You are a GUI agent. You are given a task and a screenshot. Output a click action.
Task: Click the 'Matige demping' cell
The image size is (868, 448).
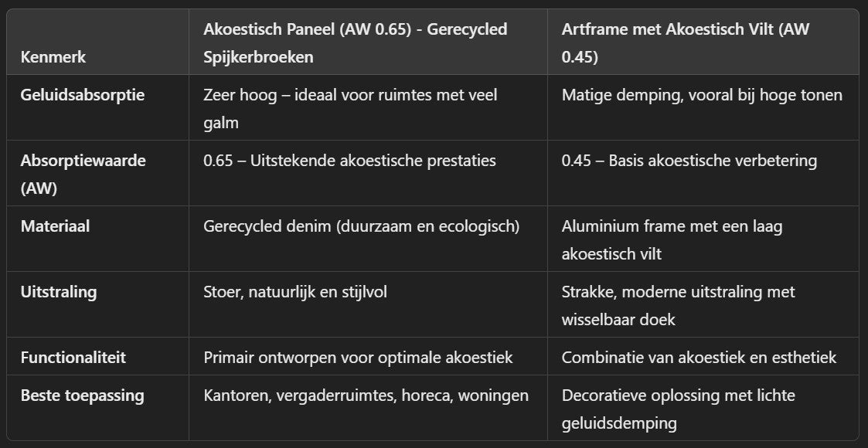(x=701, y=95)
